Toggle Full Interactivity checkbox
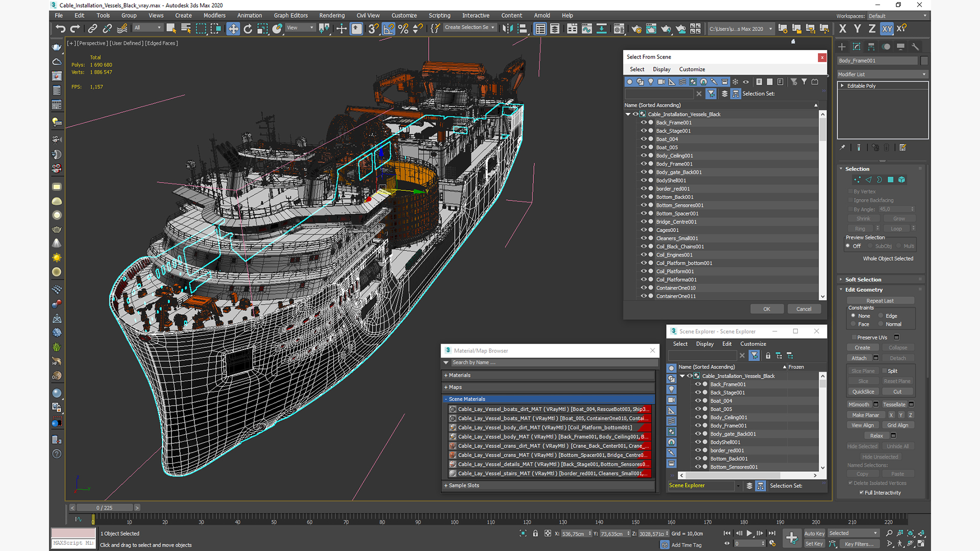 tap(862, 493)
